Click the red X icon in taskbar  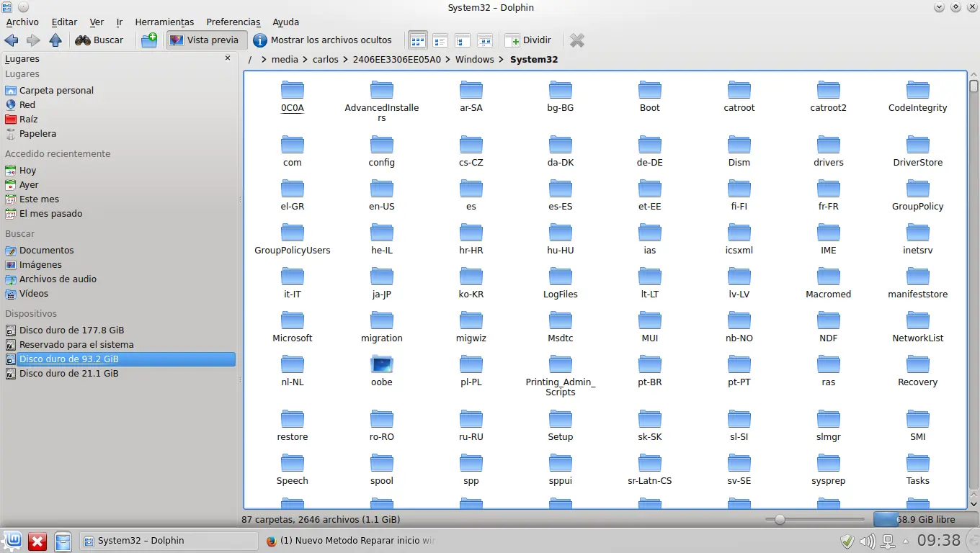[x=37, y=541]
